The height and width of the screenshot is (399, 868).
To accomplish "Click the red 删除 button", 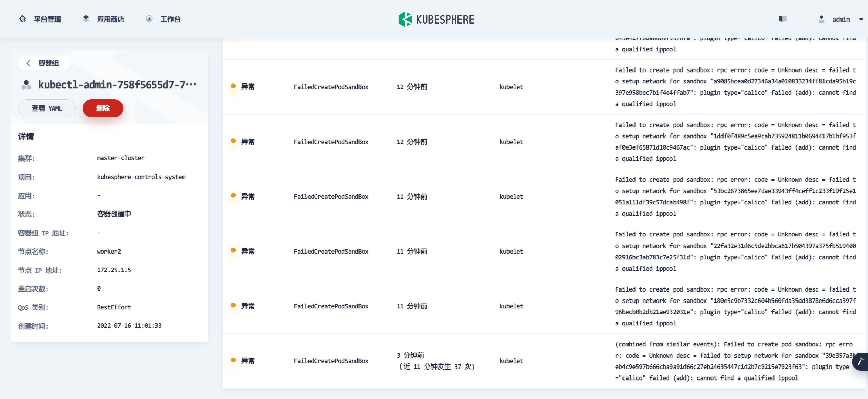I will [x=103, y=108].
